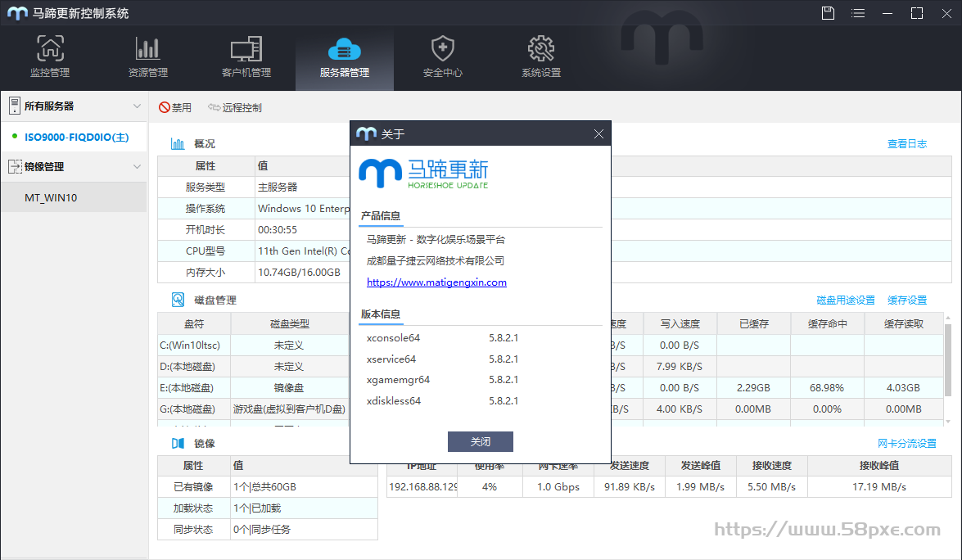Click the 概况 overview chart icon

click(178, 143)
